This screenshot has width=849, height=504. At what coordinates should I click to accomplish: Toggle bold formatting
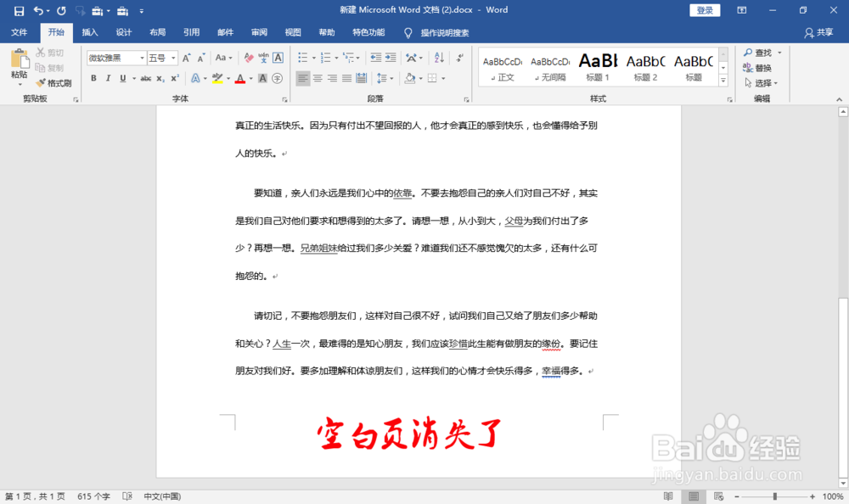tap(93, 77)
